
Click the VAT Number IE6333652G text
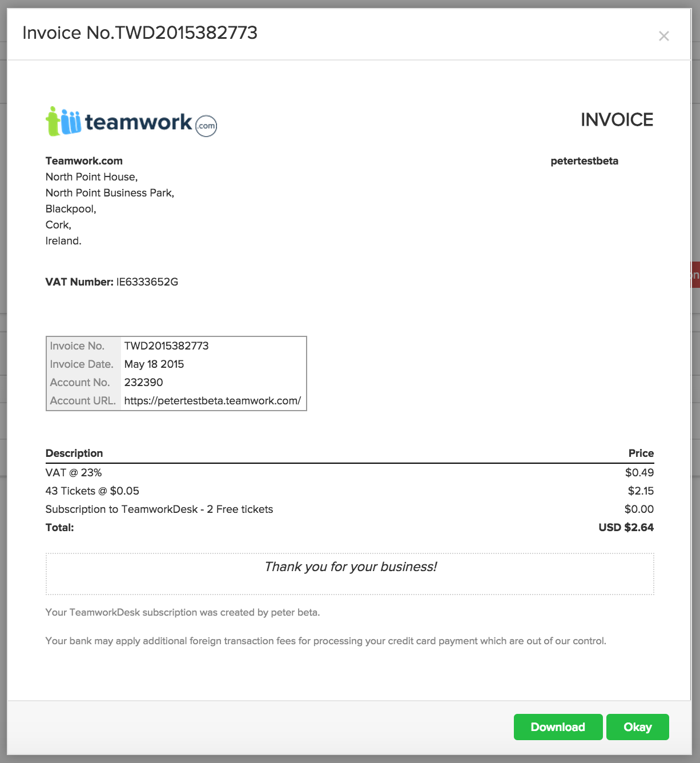tap(112, 282)
